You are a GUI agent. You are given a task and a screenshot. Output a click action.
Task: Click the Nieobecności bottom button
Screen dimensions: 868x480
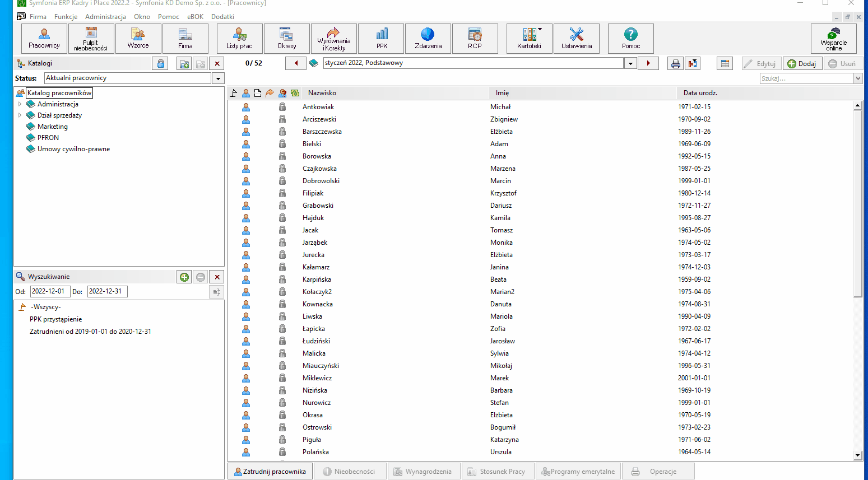pyautogui.click(x=350, y=472)
